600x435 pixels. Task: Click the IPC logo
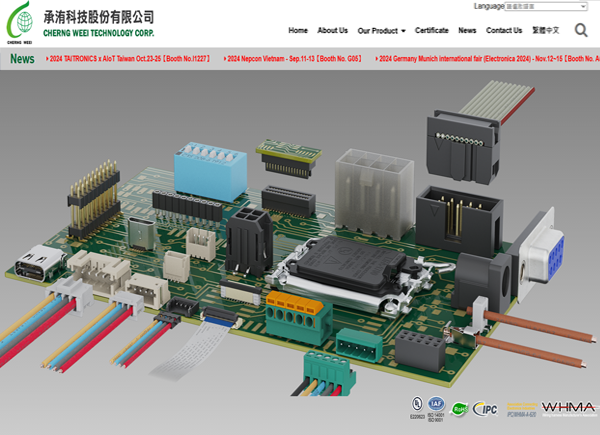485,407
